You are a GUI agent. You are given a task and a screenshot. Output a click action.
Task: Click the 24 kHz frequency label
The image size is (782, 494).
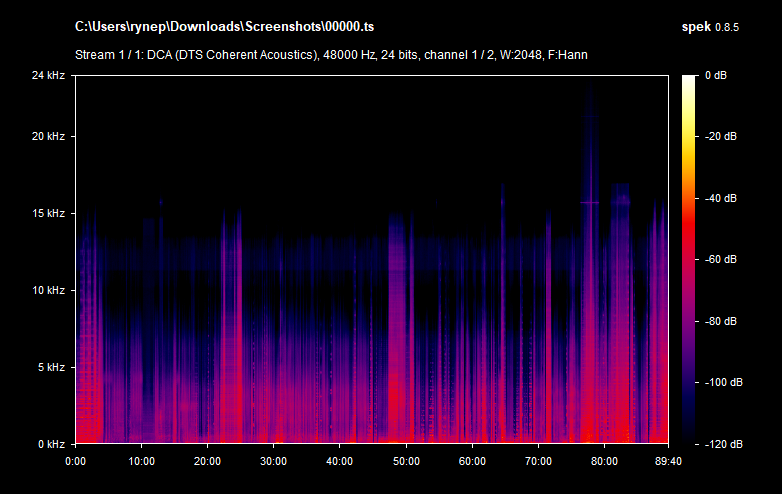[x=47, y=75]
